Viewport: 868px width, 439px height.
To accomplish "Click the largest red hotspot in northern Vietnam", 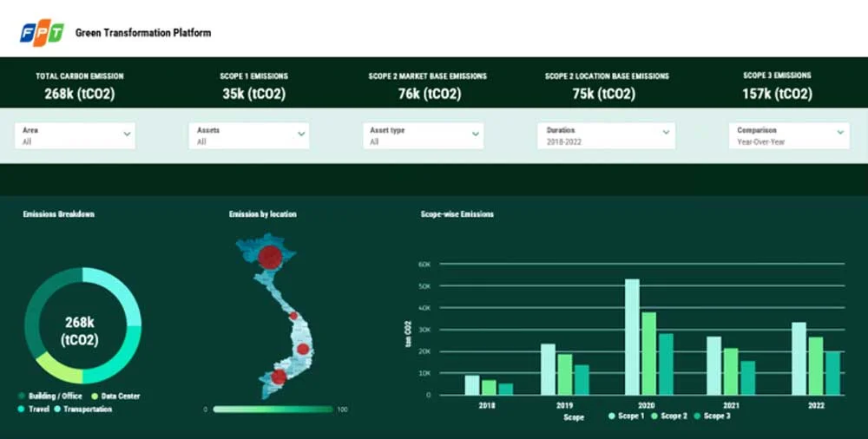I will pyautogui.click(x=270, y=258).
